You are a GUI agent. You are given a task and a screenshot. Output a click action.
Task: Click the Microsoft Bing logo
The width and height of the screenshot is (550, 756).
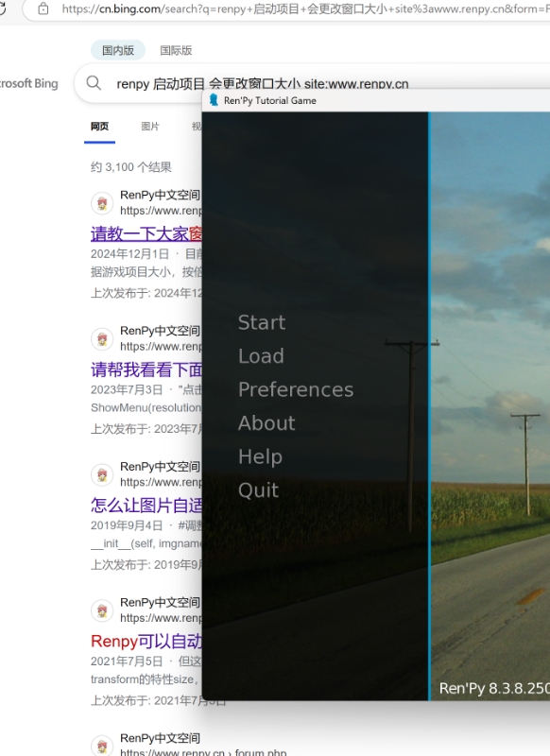pos(29,83)
